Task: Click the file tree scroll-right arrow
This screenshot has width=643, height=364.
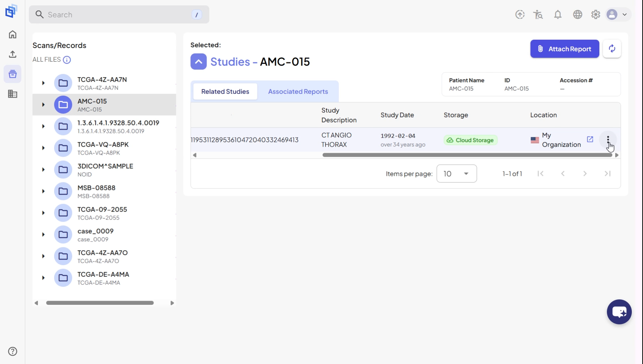Action: pos(172,303)
